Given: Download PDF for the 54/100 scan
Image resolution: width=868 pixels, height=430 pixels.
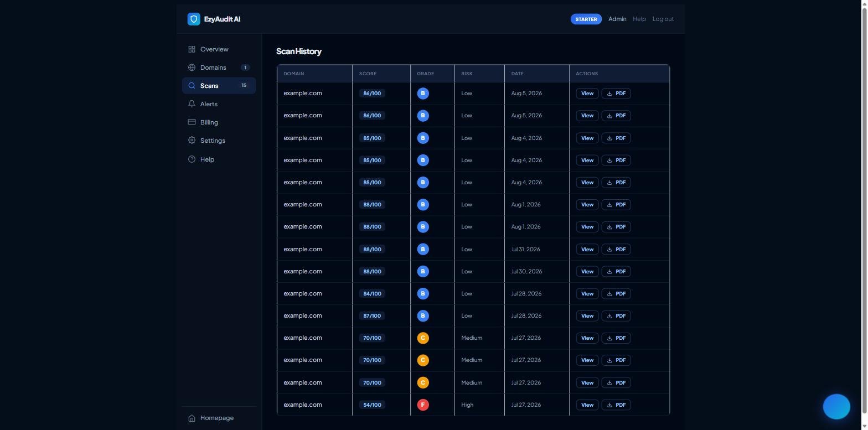Looking at the screenshot, I should (616, 405).
